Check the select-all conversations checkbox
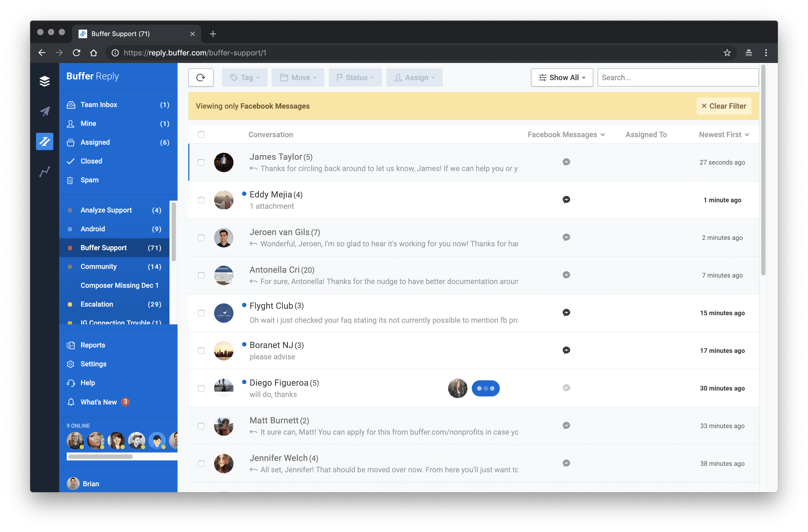 [x=201, y=134]
